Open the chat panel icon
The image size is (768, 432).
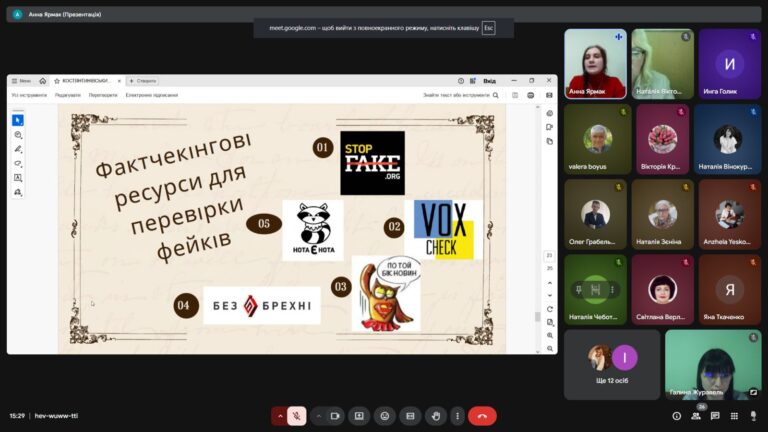click(715, 416)
